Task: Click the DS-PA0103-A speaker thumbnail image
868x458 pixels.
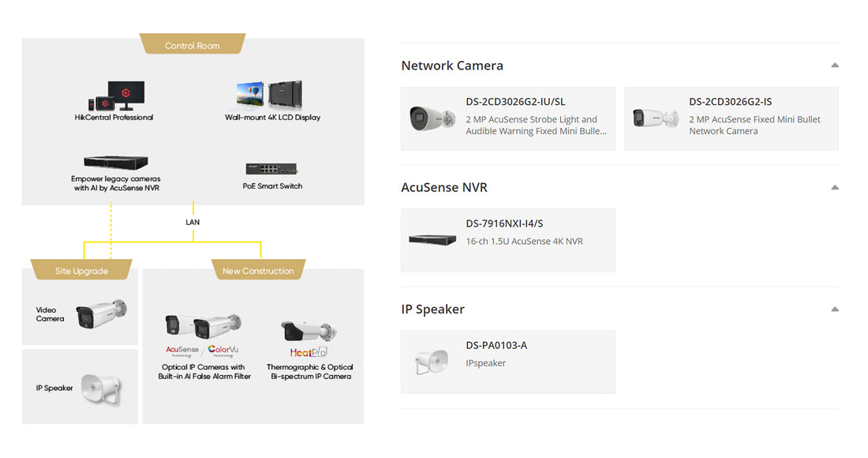Action: [432, 362]
